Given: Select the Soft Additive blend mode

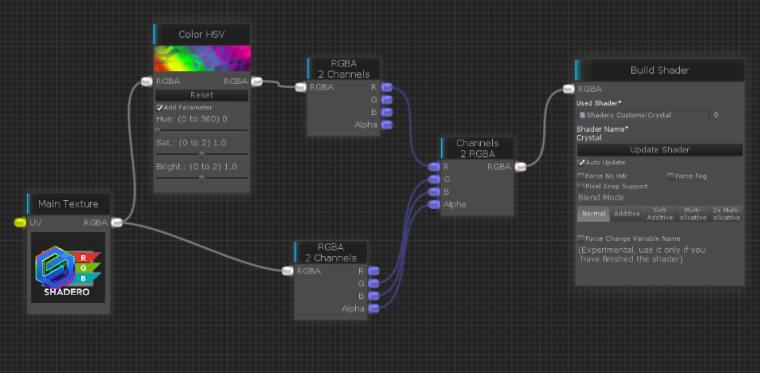Looking at the screenshot, I should [660, 214].
